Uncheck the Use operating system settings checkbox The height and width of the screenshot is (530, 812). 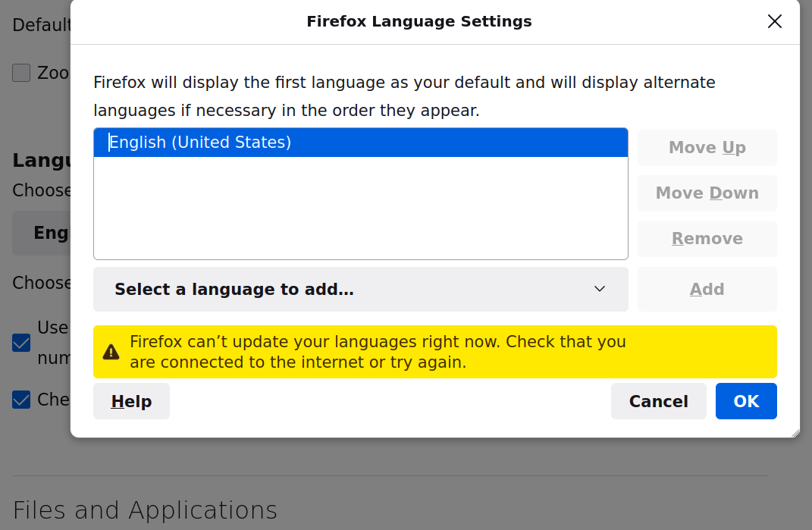coord(21,343)
